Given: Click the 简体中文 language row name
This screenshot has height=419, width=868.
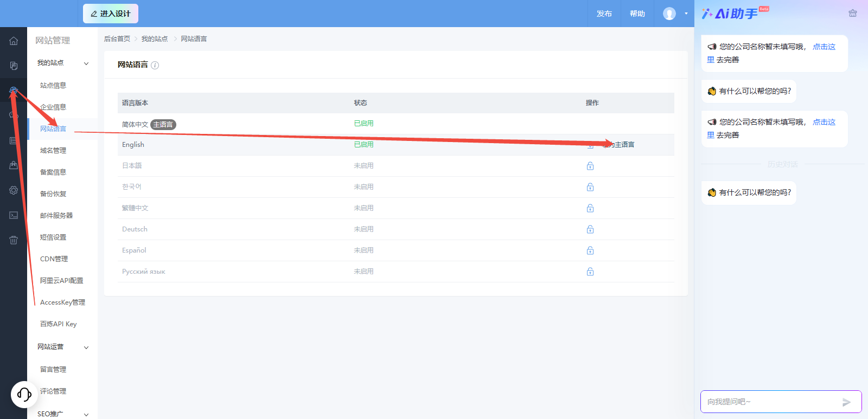Looking at the screenshot, I should [x=135, y=125].
